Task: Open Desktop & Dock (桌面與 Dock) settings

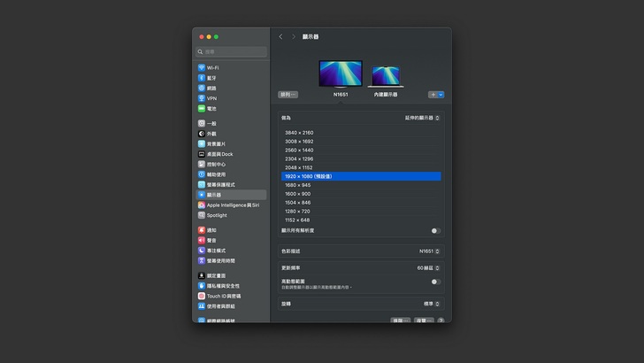Action: pos(219,154)
